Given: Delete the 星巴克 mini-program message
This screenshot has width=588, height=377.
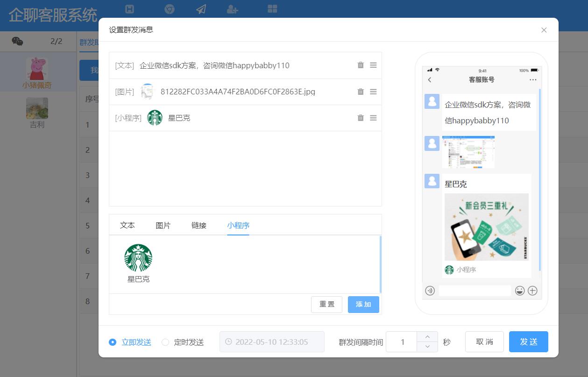Looking at the screenshot, I should [x=360, y=118].
